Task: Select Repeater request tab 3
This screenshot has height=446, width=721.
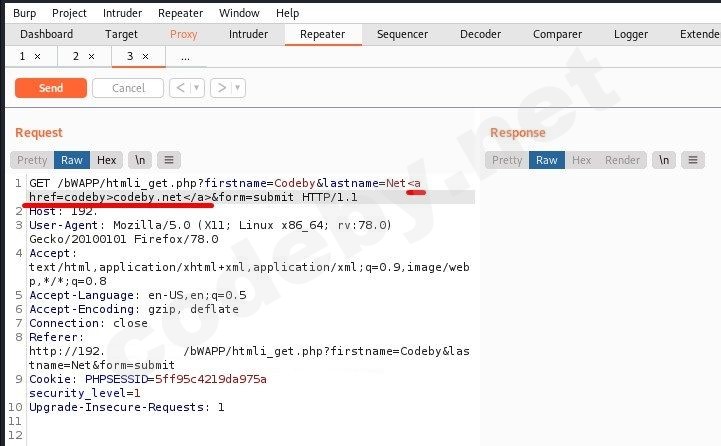Action: (130, 57)
